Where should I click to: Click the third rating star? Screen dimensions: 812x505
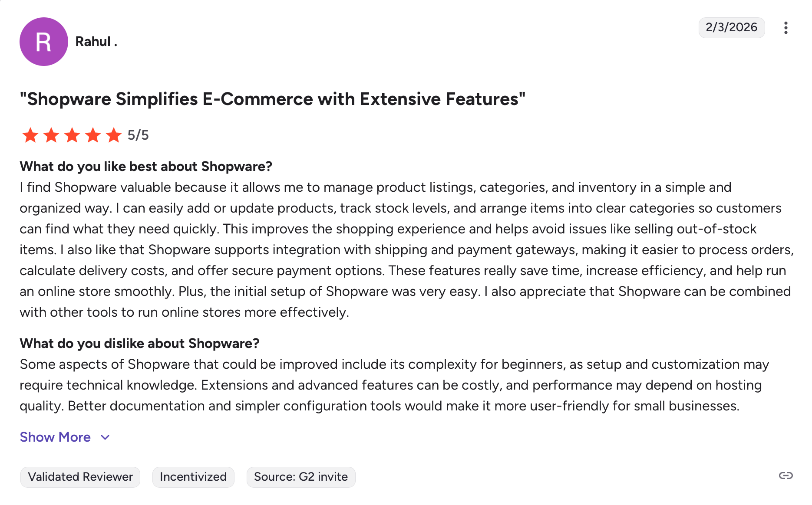tap(72, 135)
